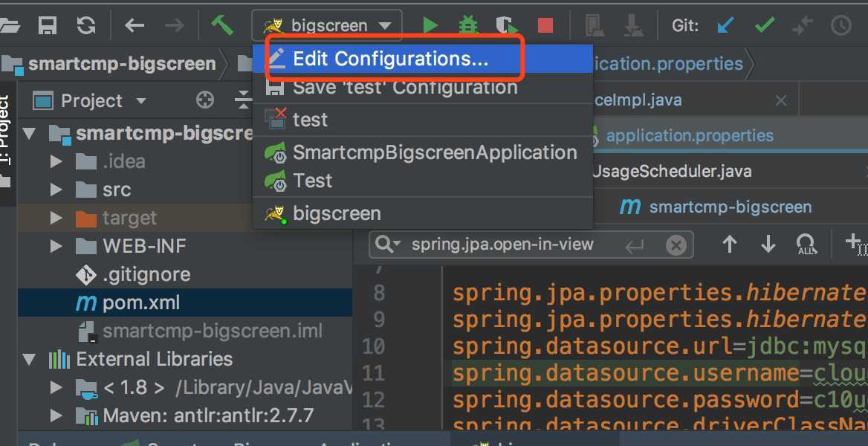Viewport: 868px width, 446px height.
Task: Switch to the UsageScheduler.java tab
Action: click(x=672, y=171)
